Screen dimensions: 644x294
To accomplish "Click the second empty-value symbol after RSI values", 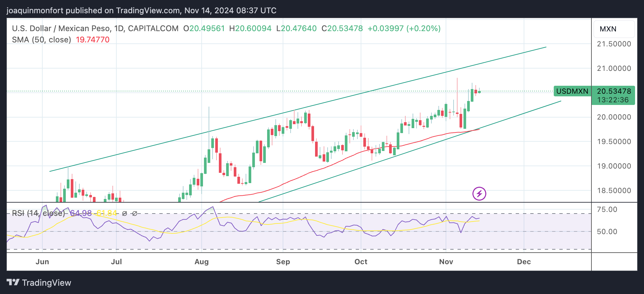I will [x=135, y=214].
